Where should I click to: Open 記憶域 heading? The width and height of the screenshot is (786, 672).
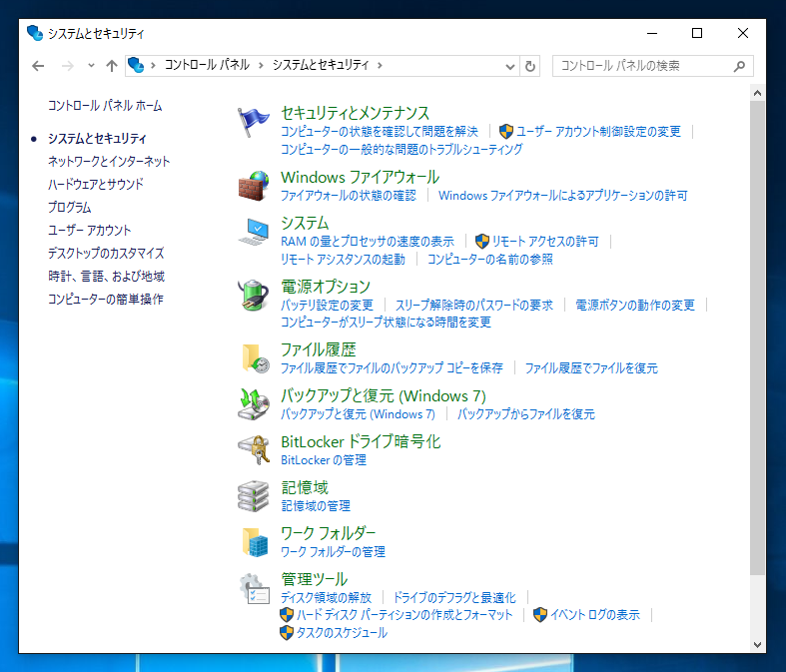(305, 487)
